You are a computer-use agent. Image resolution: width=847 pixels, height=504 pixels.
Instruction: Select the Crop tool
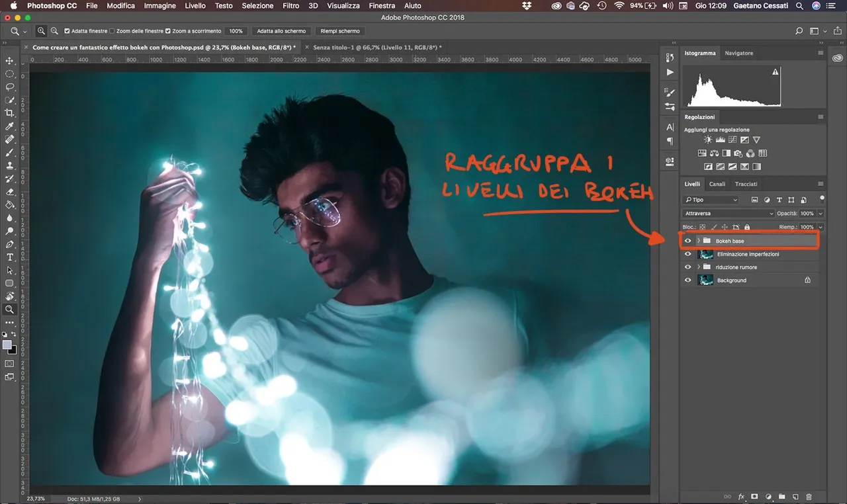pyautogui.click(x=10, y=113)
